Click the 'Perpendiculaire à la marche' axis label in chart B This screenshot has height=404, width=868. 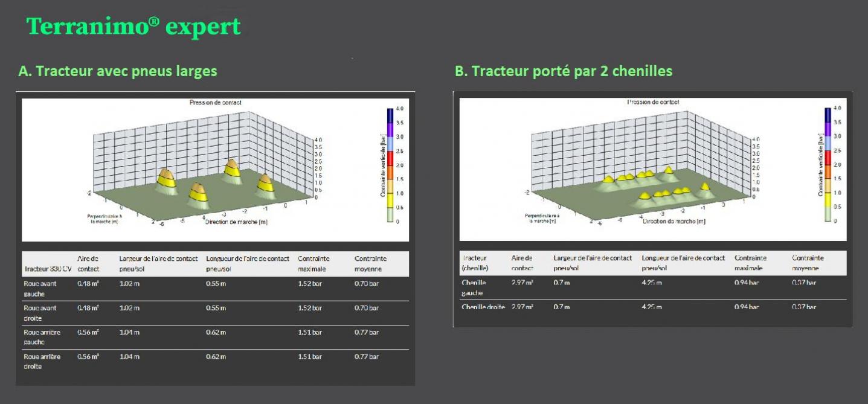pyautogui.click(x=543, y=218)
